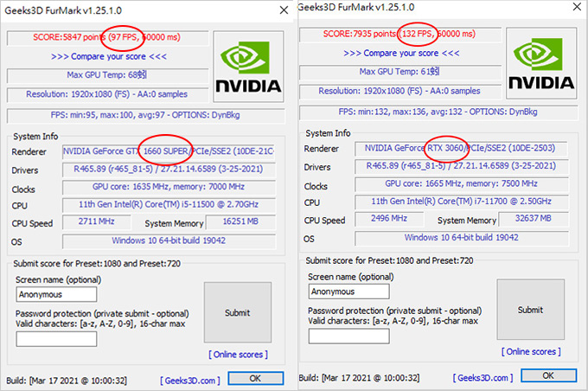
Task: Select SCORE:5847 points text
Action: click(x=67, y=37)
